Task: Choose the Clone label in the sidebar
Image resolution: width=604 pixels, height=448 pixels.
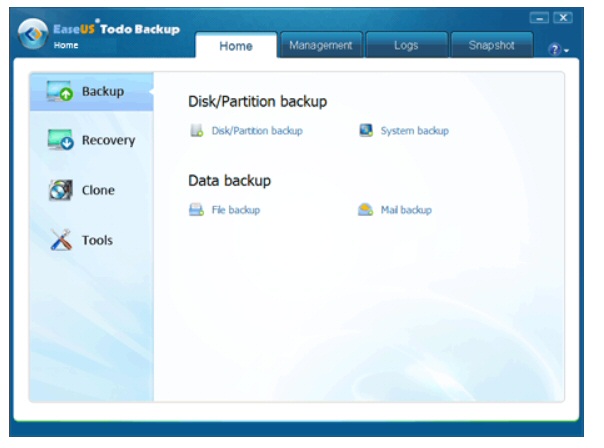Action: pos(98,190)
